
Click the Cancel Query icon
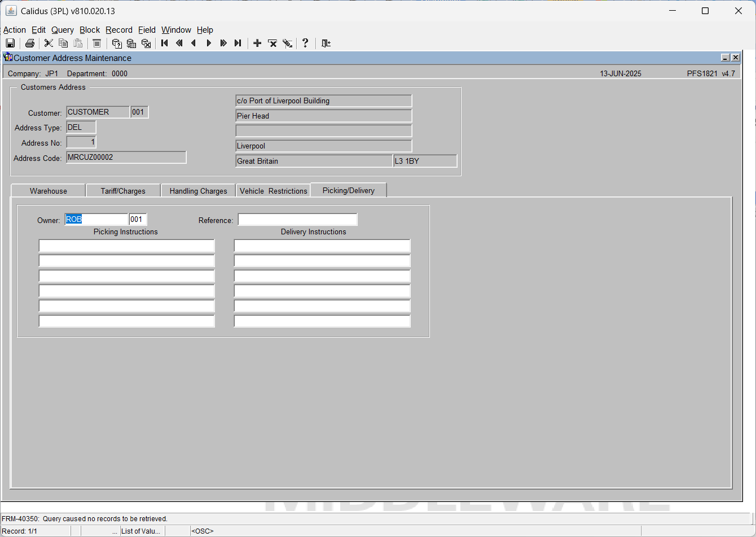click(146, 43)
